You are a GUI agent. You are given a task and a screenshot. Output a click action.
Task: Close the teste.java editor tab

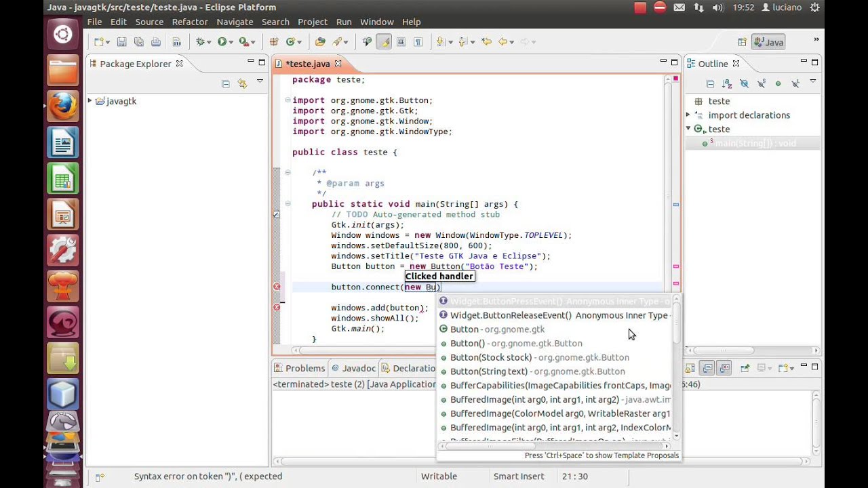(x=338, y=64)
